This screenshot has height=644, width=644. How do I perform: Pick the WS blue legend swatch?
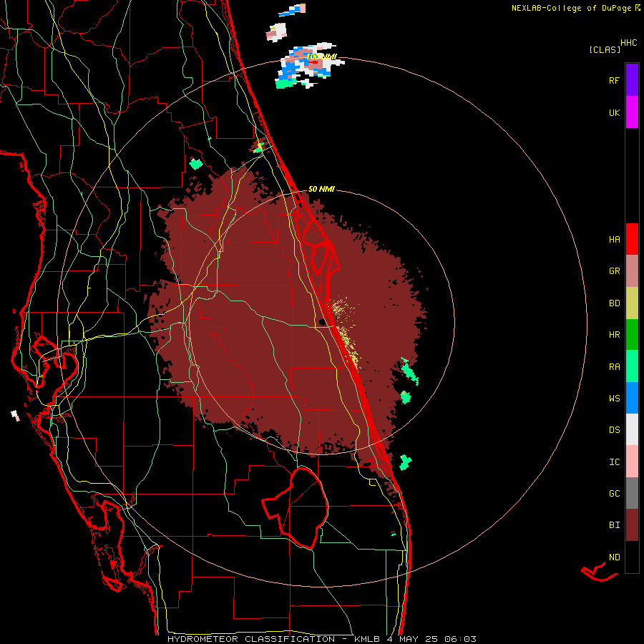(632, 398)
